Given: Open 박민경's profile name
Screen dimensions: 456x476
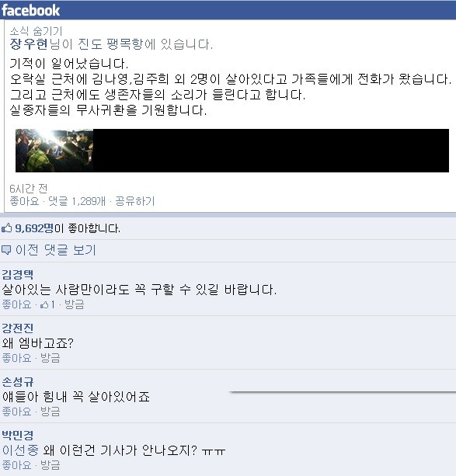Looking at the screenshot, I should [18, 435].
